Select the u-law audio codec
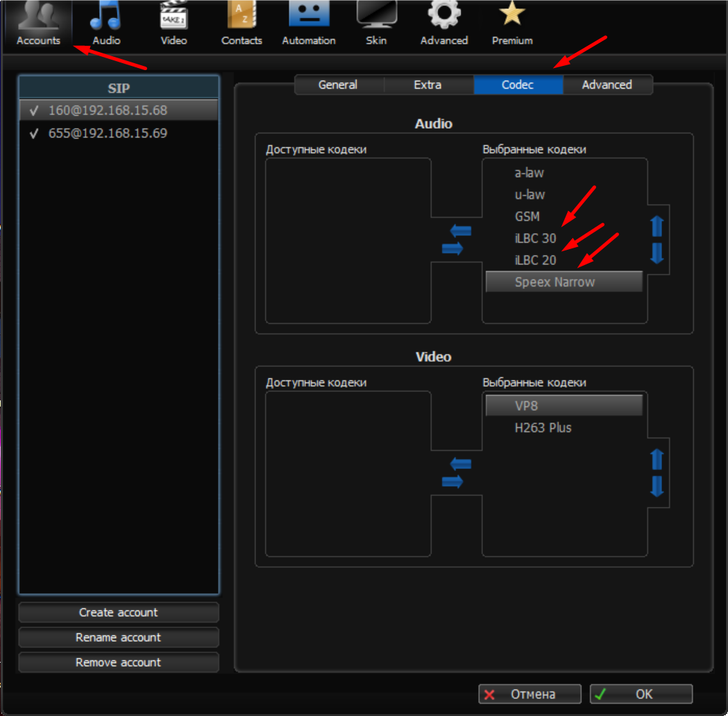The image size is (728, 716). 564,195
